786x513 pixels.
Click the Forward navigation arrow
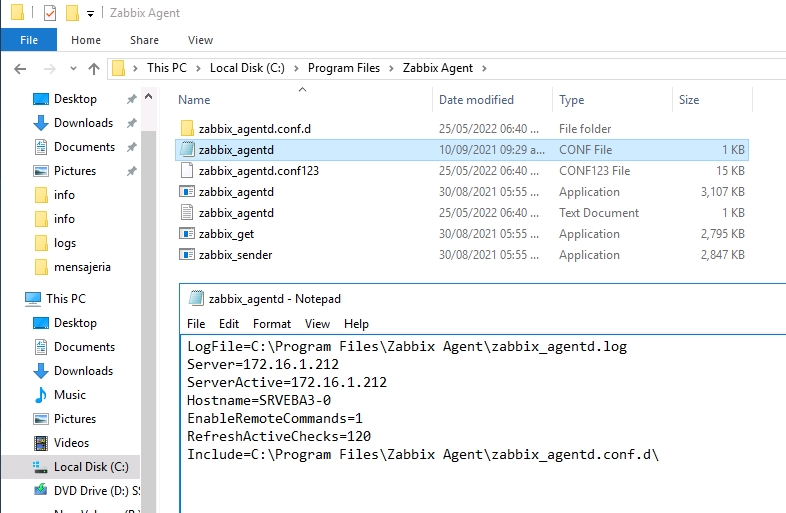[x=49, y=69]
